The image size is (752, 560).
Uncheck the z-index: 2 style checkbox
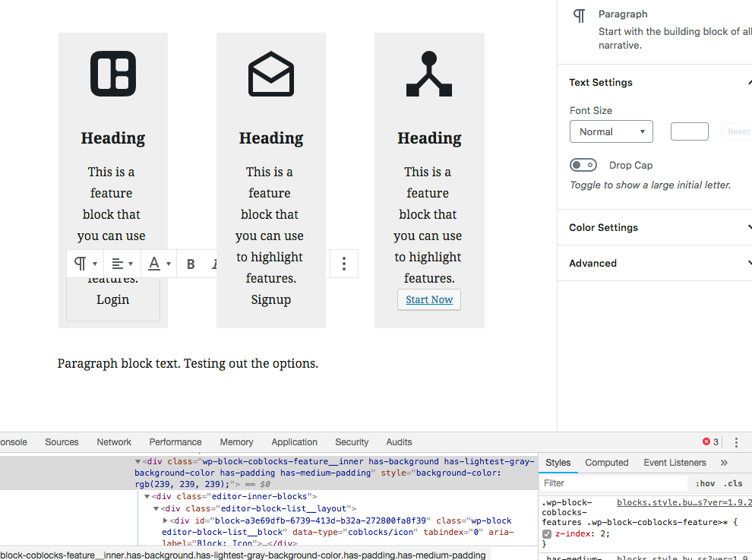coord(547,533)
